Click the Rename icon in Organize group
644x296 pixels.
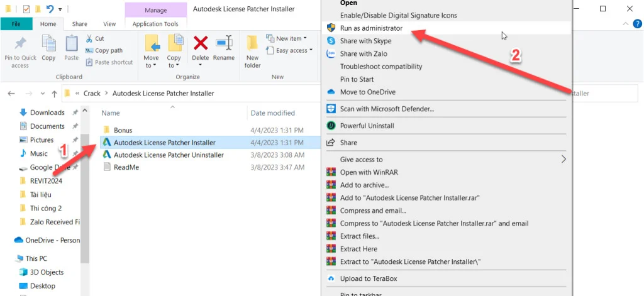pyautogui.click(x=225, y=43)
